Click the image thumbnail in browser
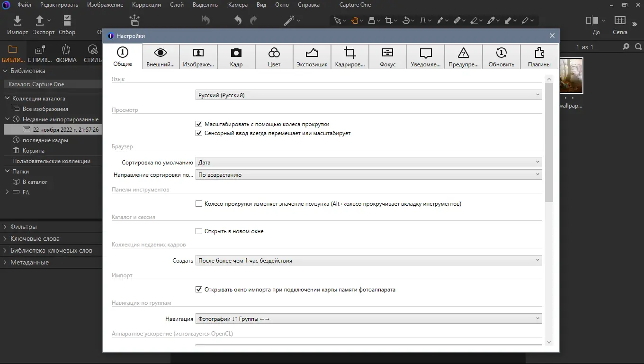This screenshot has height=364, width=644. coord(571,76)
